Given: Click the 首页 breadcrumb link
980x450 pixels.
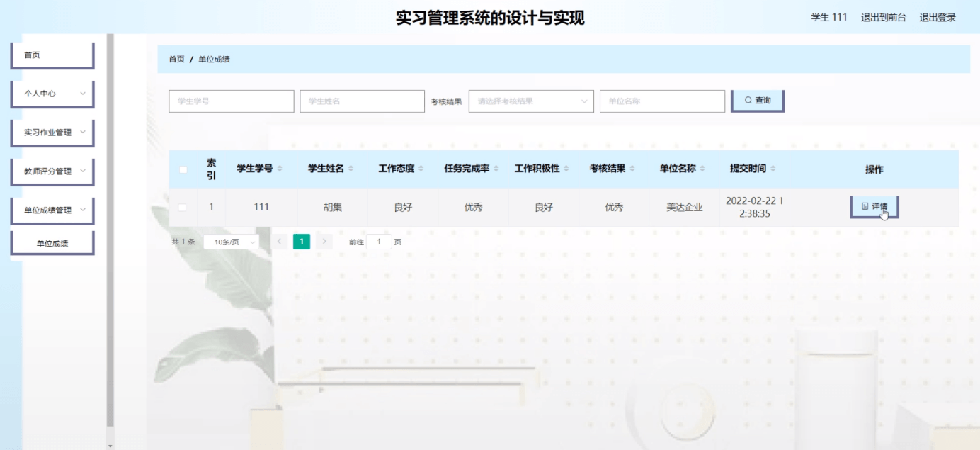Looking at the screenshot, I should [176, 59].
